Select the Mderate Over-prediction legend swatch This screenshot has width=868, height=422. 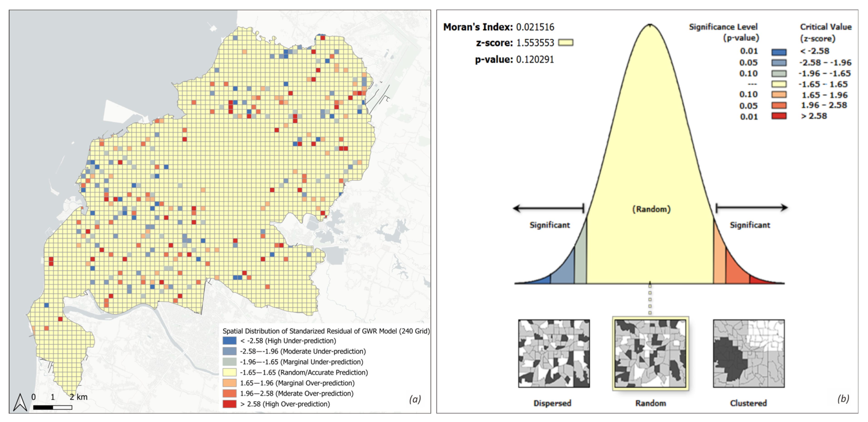[x=230, y=393]
